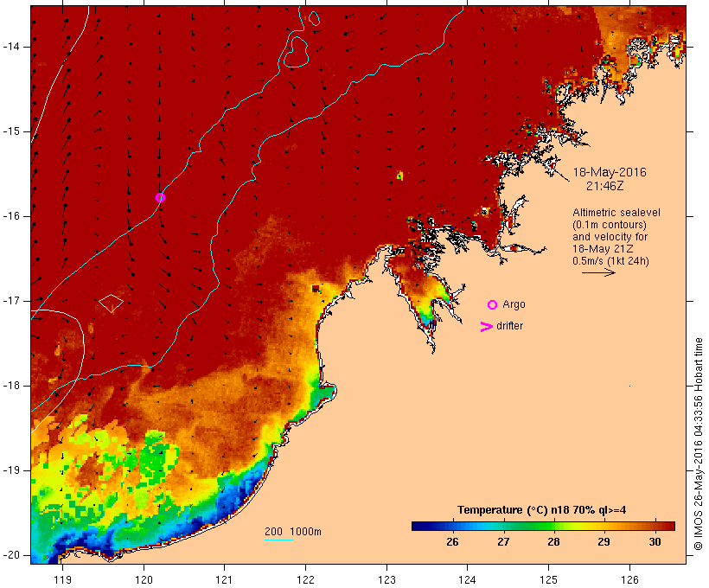Click the 0.5m/s velocity scale arrow

pos(598,272)
